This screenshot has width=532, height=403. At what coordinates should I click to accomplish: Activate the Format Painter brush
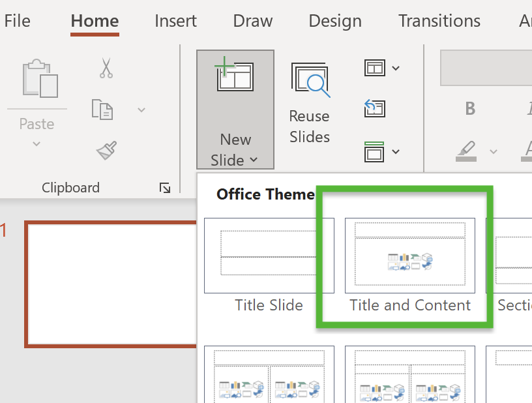click(106, 150)
